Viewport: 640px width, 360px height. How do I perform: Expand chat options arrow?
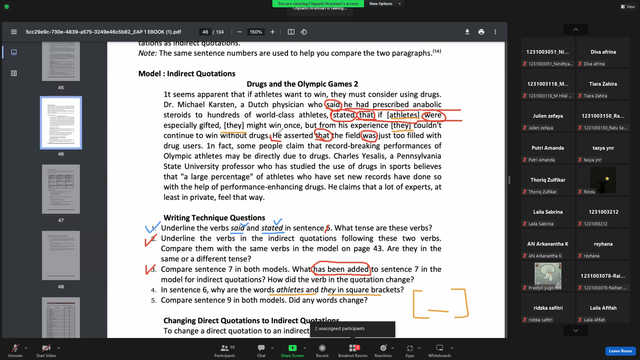(x=272, y=348)
